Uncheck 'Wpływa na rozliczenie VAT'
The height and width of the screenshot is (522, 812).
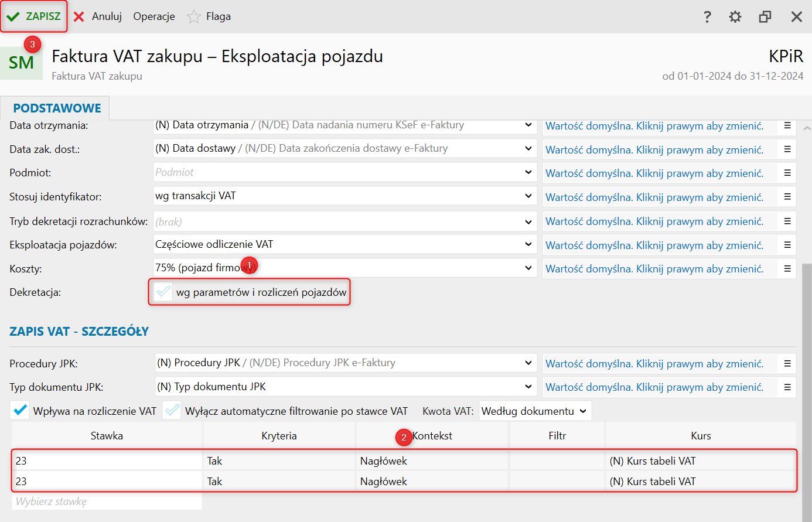pyautogui.click(x=21, y=411)
